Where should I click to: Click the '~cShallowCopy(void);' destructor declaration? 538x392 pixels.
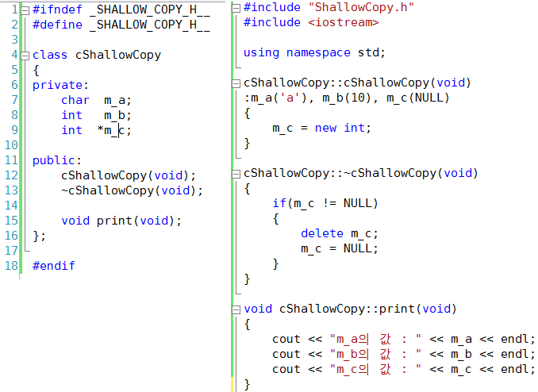coord(132,190)
